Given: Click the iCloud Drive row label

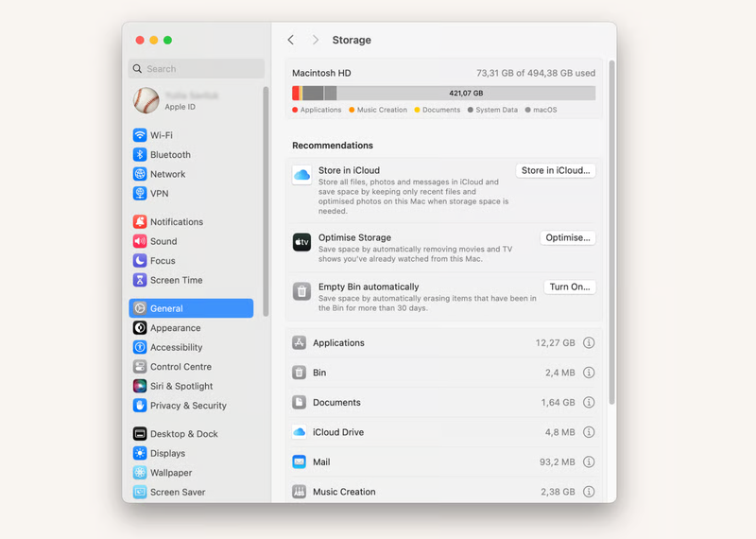Looking at the screenshot, I should point(338,432).
